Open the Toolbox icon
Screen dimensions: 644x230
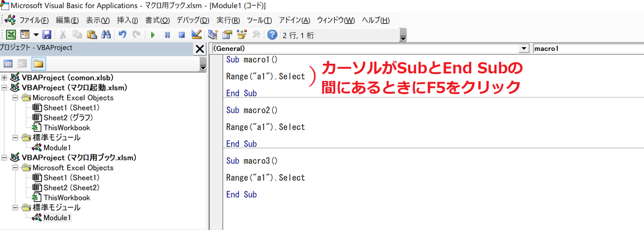256,35
